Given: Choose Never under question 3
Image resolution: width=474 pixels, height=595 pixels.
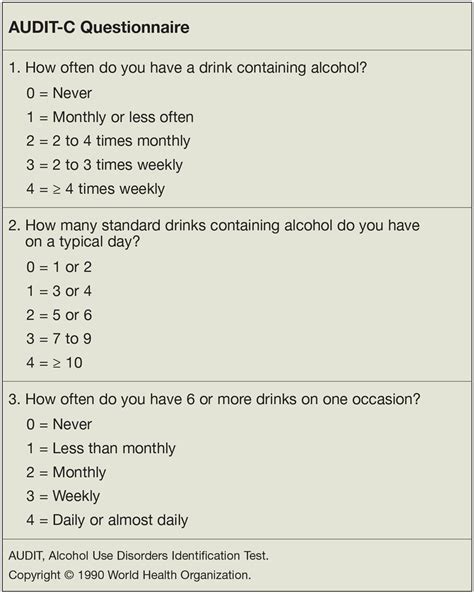Looking at the screenshot, I should point(59,424).
